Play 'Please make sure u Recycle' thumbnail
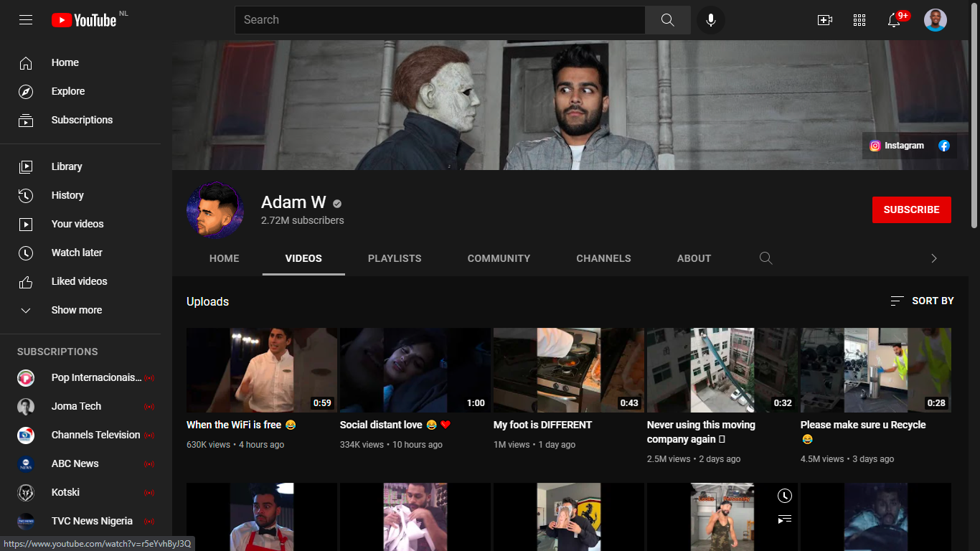This screenshot has height=551, width=980. [x=876, y=370]
